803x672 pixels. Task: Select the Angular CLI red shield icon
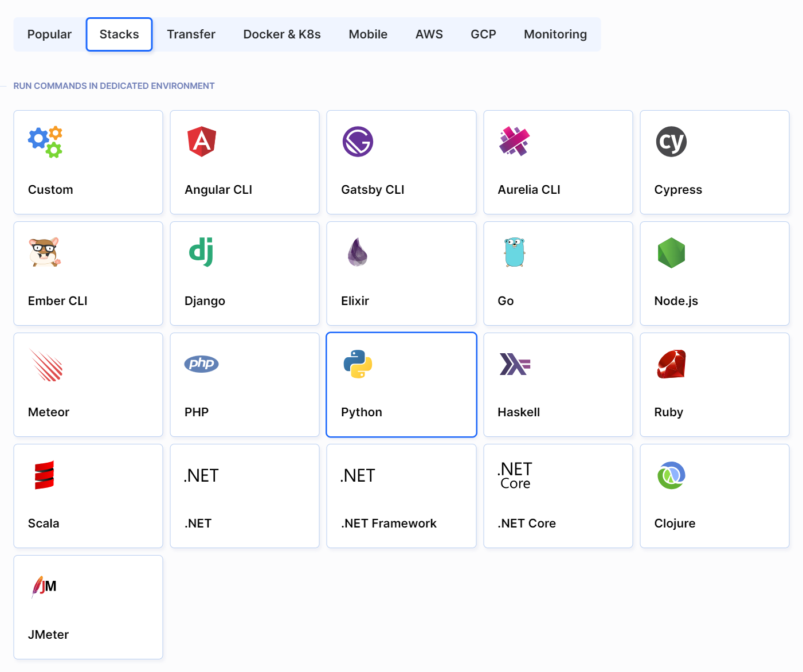[x=202, y=142]
